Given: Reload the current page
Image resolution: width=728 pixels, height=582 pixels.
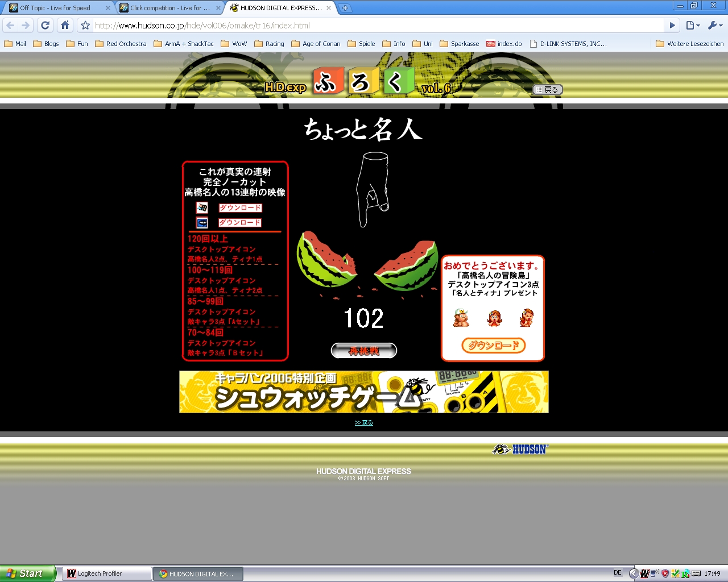Looking at the screenshot, I should click(45, 25).
